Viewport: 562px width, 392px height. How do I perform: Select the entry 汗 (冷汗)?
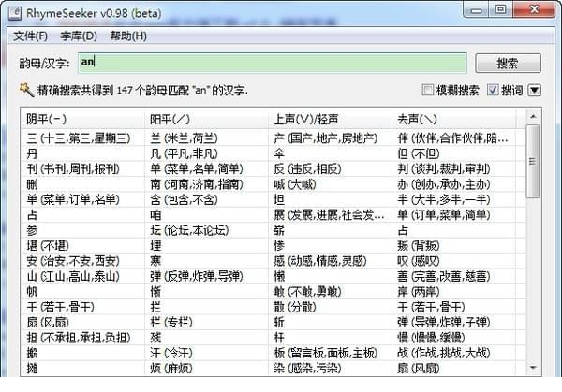pyautogui.click(x=171, y=353)
